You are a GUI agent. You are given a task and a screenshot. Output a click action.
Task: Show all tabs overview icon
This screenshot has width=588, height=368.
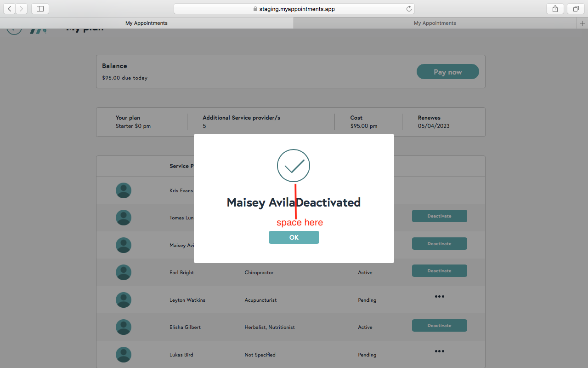[x=576, y=9]
